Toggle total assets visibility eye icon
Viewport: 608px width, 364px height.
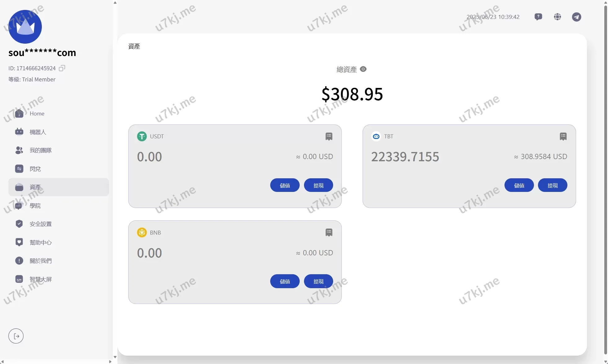[x=363, y=69]
